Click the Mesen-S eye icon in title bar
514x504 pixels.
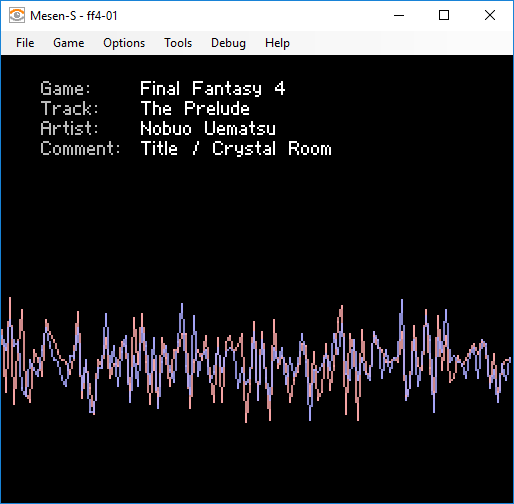[17, 16]
